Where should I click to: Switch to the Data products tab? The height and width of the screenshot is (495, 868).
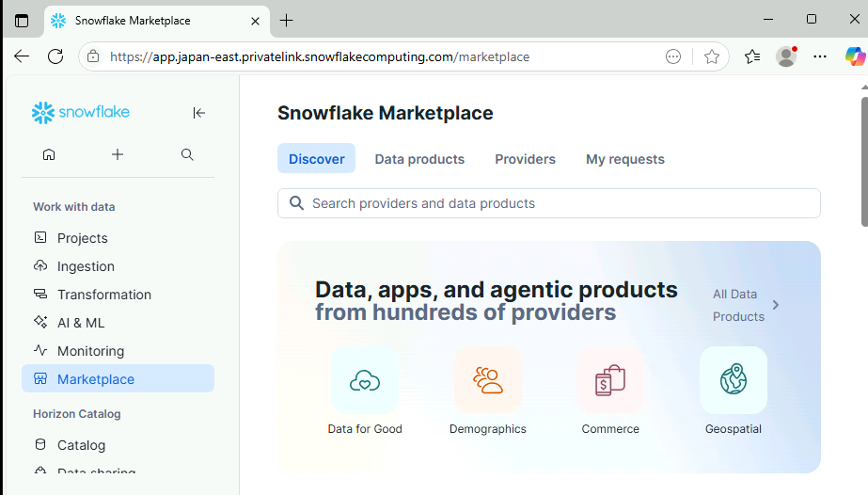click(x=419, y=159)
